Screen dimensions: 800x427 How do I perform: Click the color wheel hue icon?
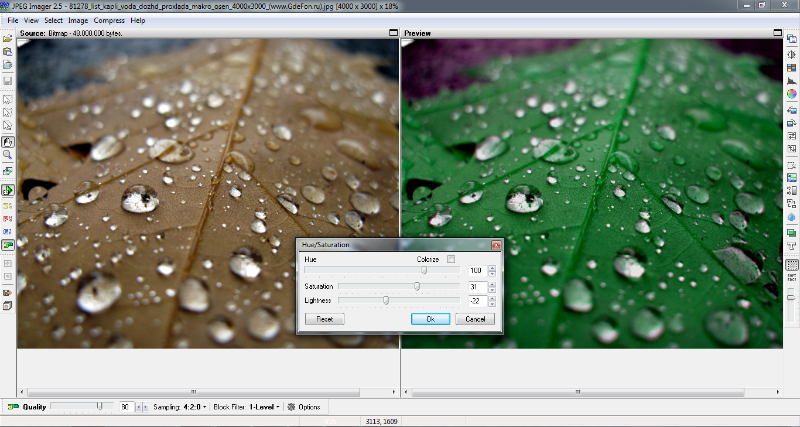[x=791, y=94]
